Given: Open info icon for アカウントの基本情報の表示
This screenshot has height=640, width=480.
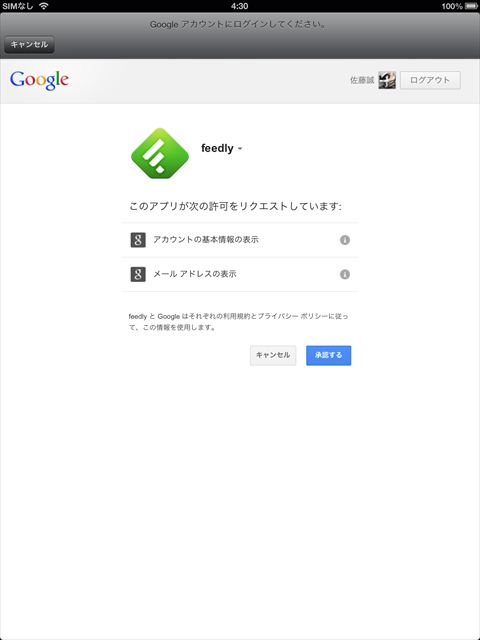Looking at the screenshot, I should pos(345,240).
